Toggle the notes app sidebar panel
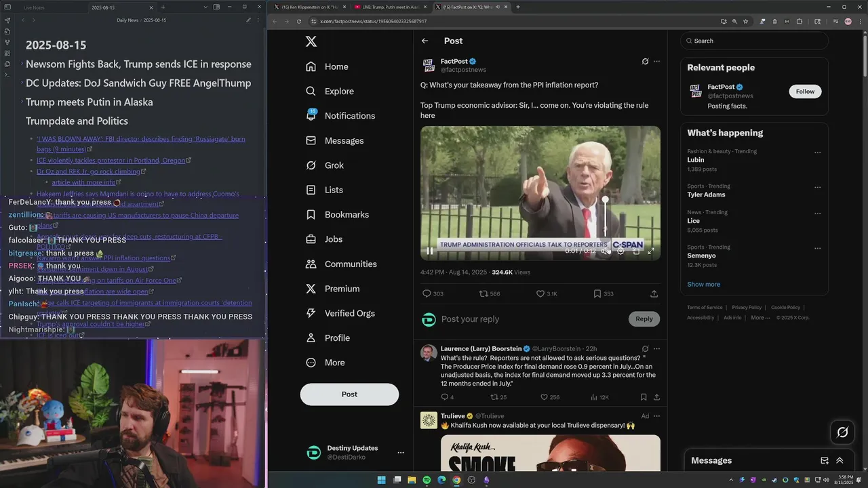 (8, 7)
